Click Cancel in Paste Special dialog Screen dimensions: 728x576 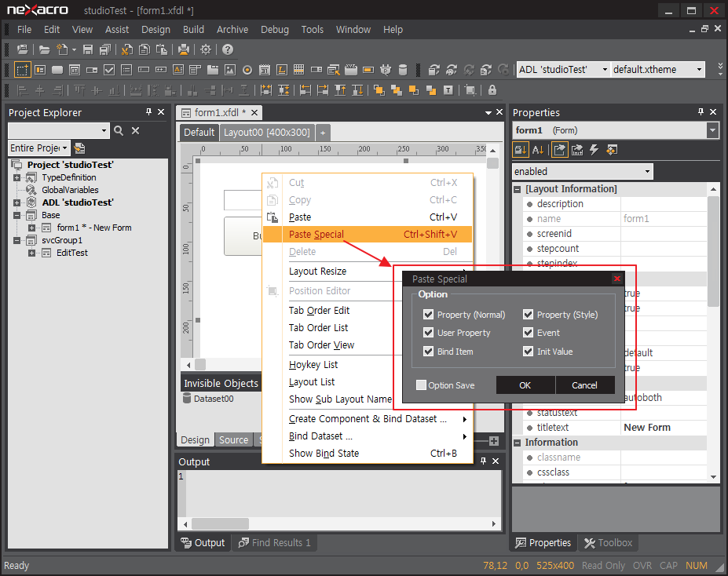point(584,385)
